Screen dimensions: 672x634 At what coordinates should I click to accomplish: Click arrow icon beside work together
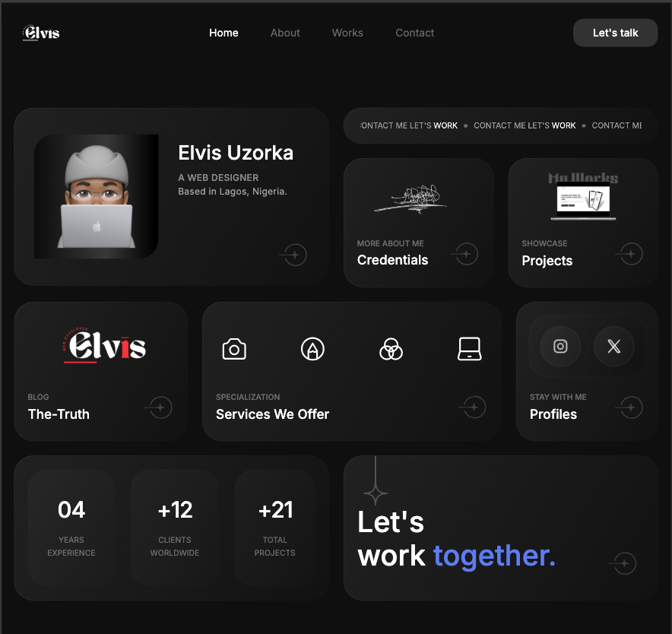point(623,563)
